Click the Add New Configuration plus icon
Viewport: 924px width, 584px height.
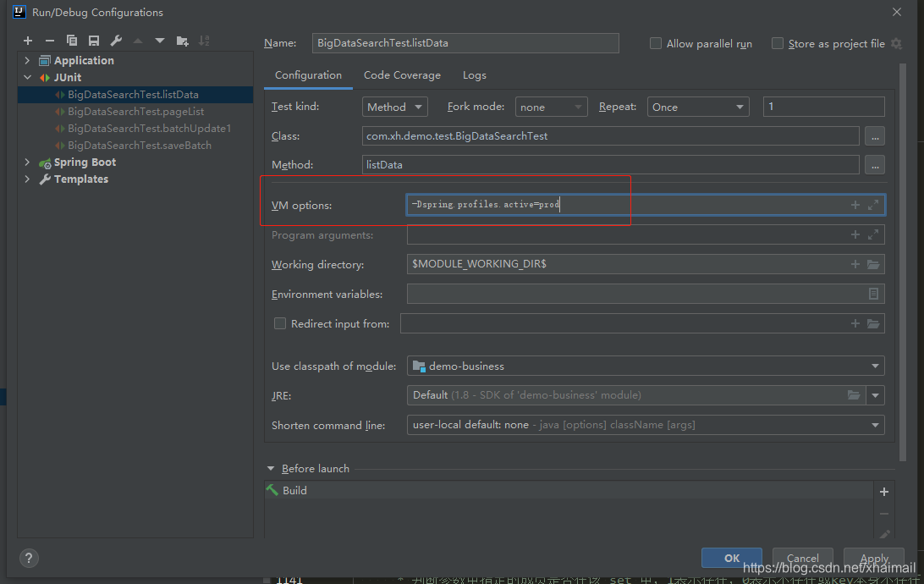[x=28, y=41]
